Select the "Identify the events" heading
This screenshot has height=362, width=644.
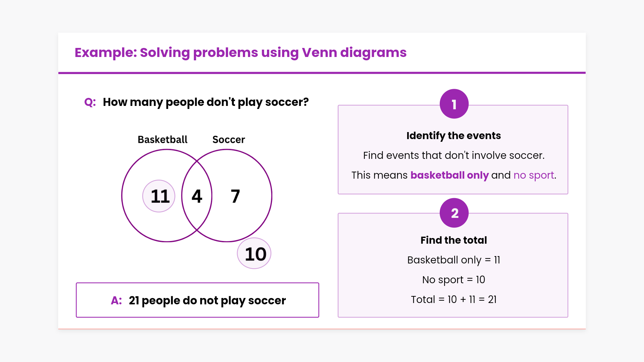tap(453, 135)
